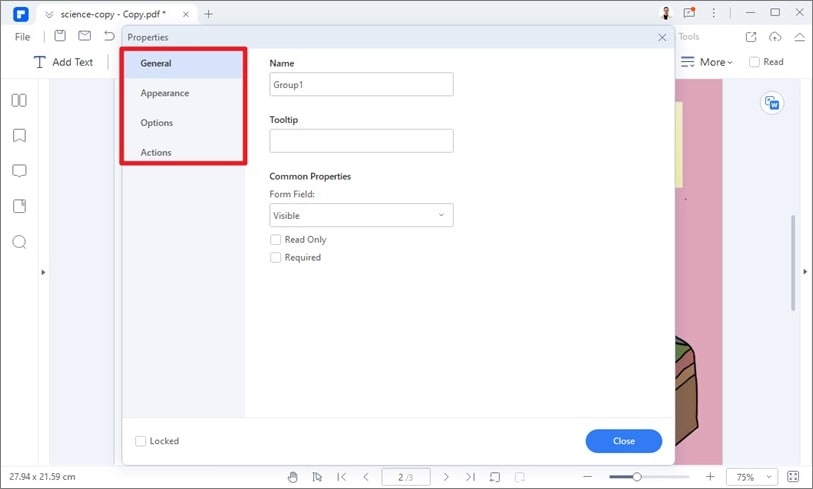Click the blue Close button
The width and height of the screenshot is (813, 489).
623,441
